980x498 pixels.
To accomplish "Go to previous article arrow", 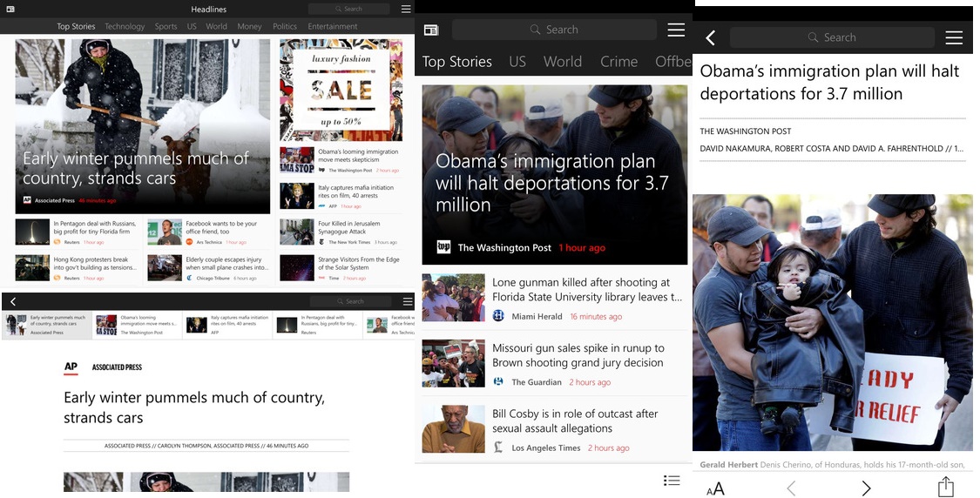I will pyautogui.click(x=791, y=488).
